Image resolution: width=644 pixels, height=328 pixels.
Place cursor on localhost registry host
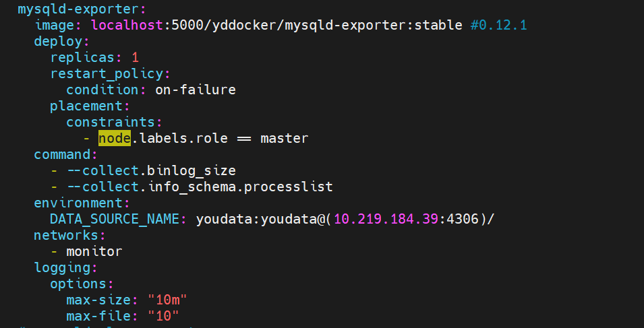(127, 26)
